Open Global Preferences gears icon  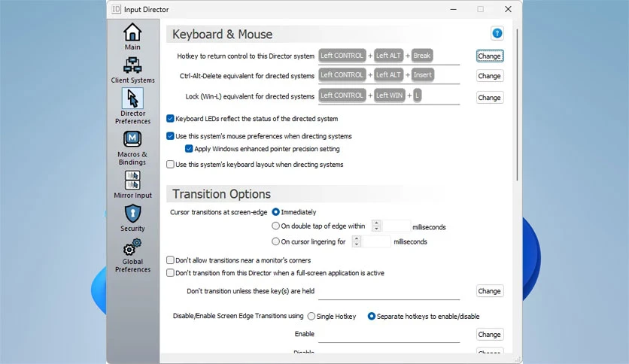pyautogui.click(x=132, y=247)
